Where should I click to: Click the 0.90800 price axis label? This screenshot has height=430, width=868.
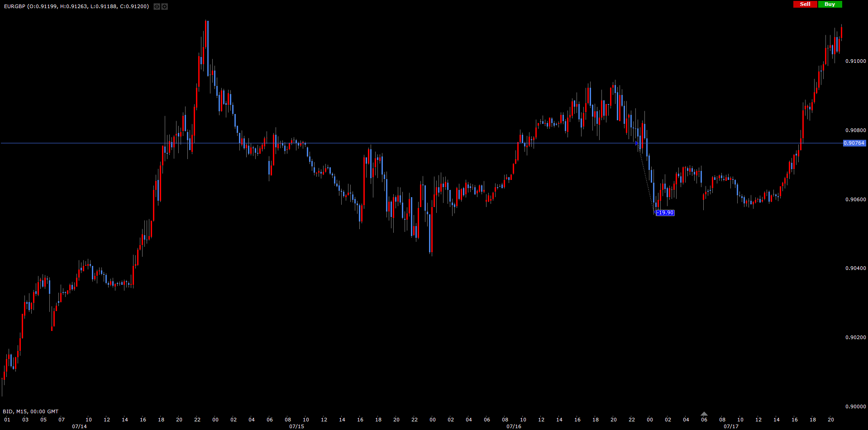855,130
